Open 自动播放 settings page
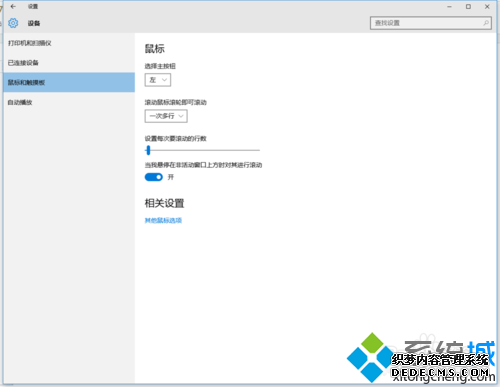The width and height of the screenshot is (500, 387). 69,102
